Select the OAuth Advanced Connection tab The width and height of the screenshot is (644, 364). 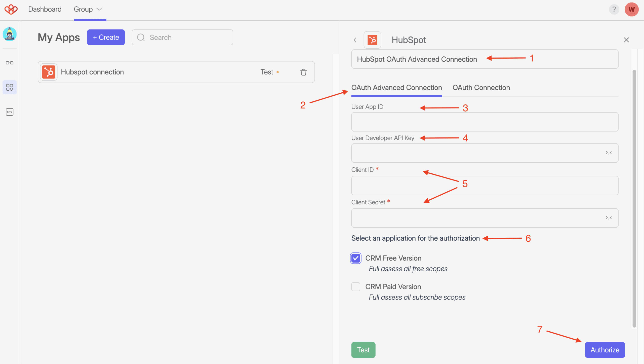point(396,87)
